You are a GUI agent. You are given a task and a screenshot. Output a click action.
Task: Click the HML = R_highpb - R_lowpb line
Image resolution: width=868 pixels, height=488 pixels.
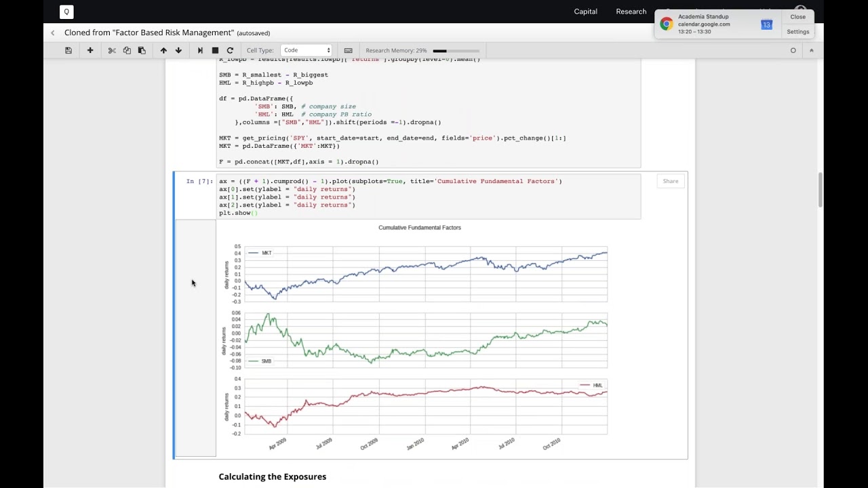(x=266, y=83)
